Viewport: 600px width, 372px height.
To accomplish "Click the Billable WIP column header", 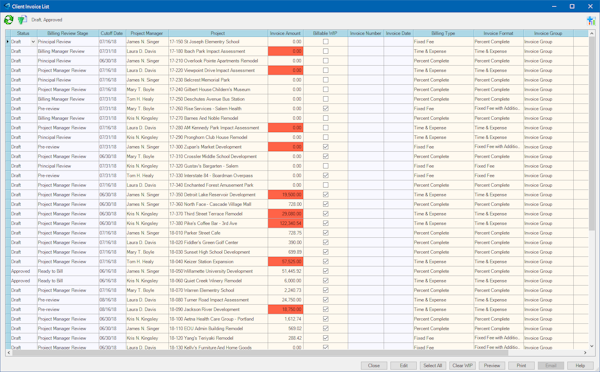I will click(x=325, y=33).
